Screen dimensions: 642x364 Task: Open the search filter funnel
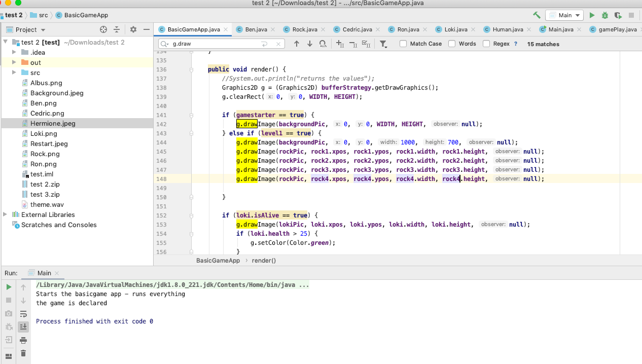[x=383, y=44]
